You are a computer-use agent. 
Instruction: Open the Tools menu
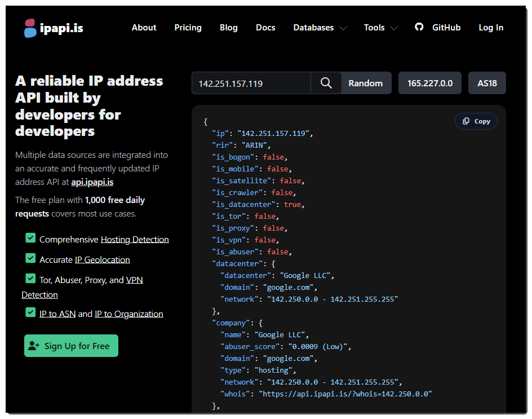coord(374,28)
